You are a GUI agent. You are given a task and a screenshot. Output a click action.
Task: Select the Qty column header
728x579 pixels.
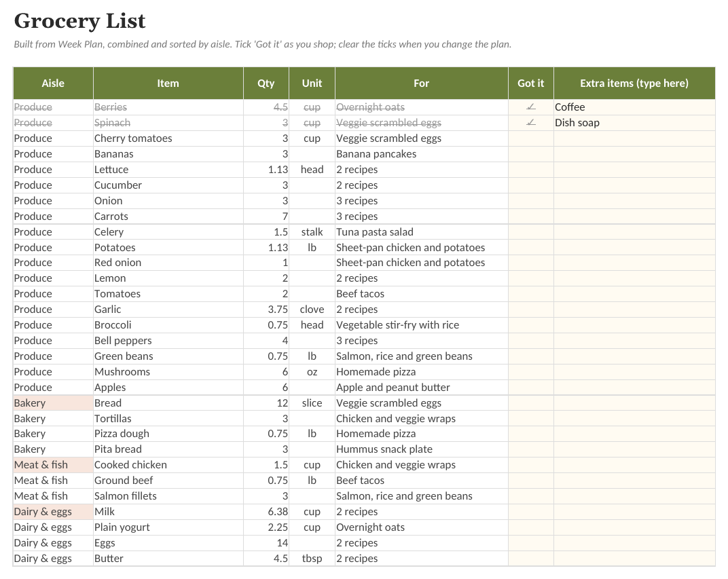266,83
